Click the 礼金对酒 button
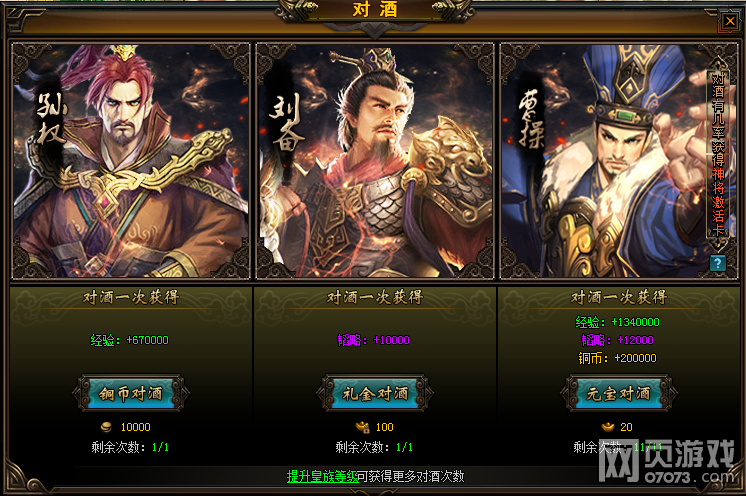This screenshot has height=496, width=746. 375,393
